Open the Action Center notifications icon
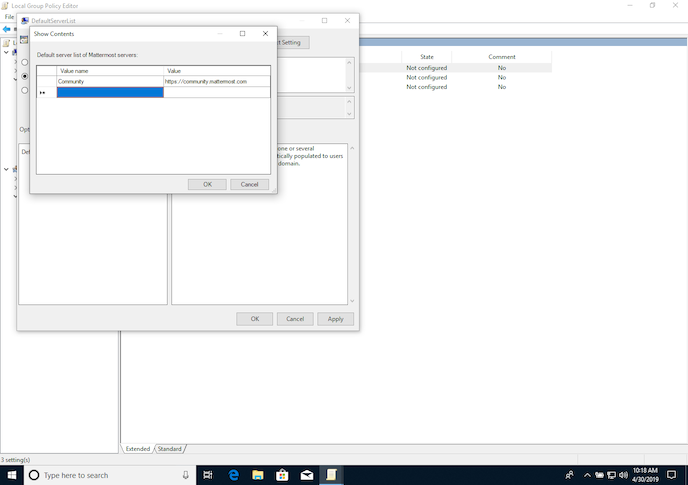688x485 pixels. (671, 474)
